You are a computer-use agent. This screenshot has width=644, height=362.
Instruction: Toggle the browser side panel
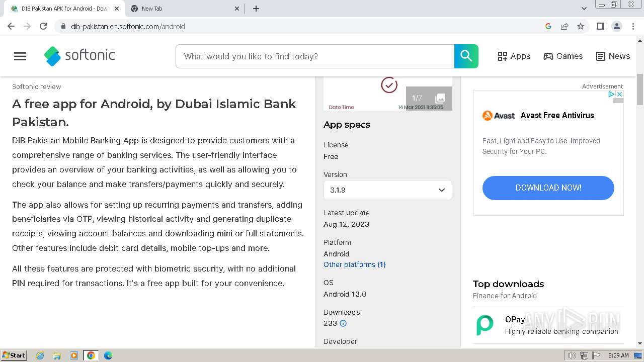pyautogui.click(x=600, y=26)
